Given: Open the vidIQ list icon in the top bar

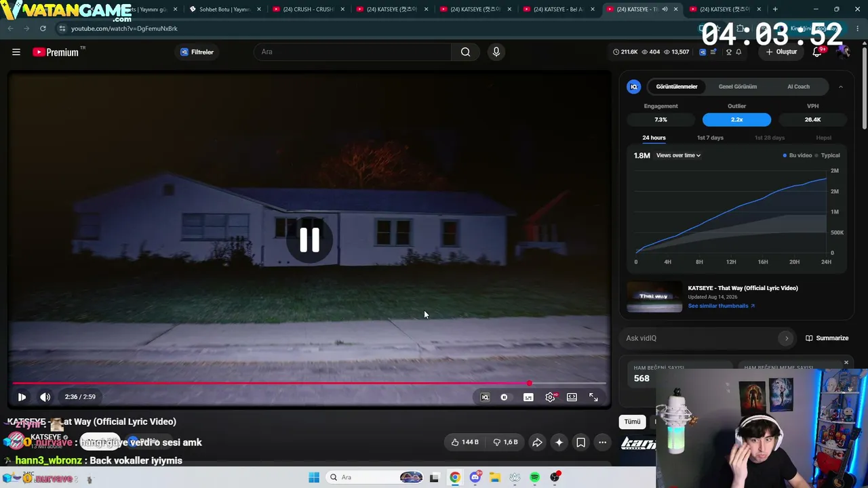Looking at the screenshot, I should (713, 52).
